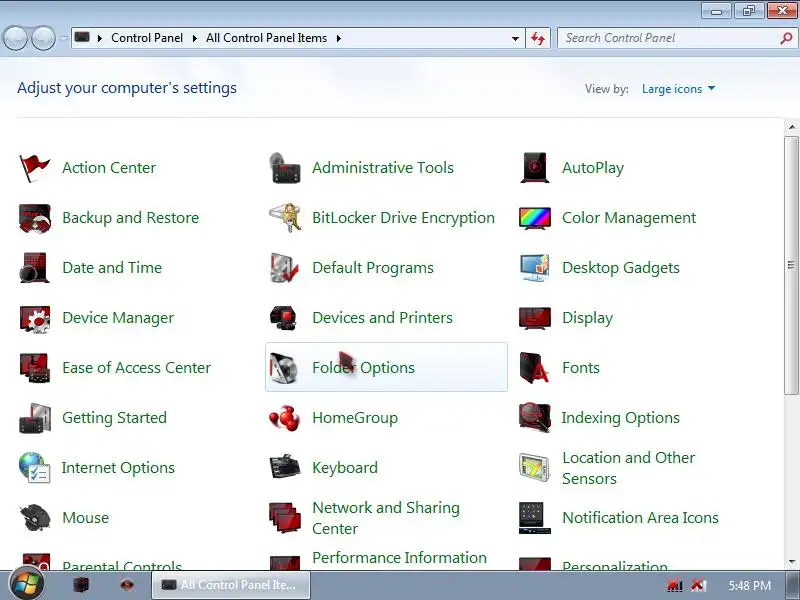Click the Device Manager gear icon
Image resolution: width=800 pixels, height=600 pixels.
pyautogui.click(x=34, y=318)
